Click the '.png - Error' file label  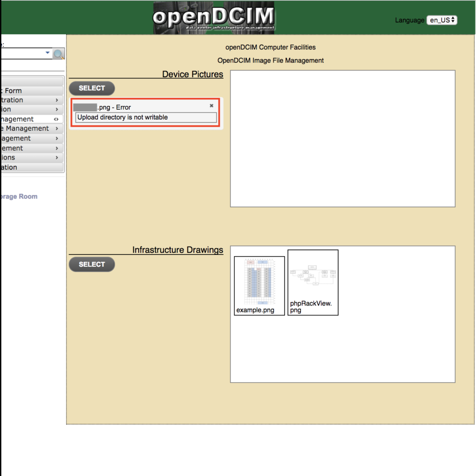(114, 107)
